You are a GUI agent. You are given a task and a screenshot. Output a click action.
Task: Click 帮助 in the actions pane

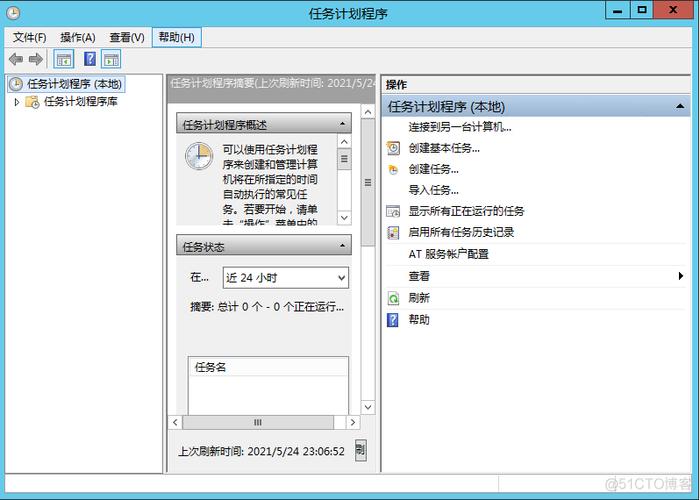pyautogui.click(x=419, y=320)
